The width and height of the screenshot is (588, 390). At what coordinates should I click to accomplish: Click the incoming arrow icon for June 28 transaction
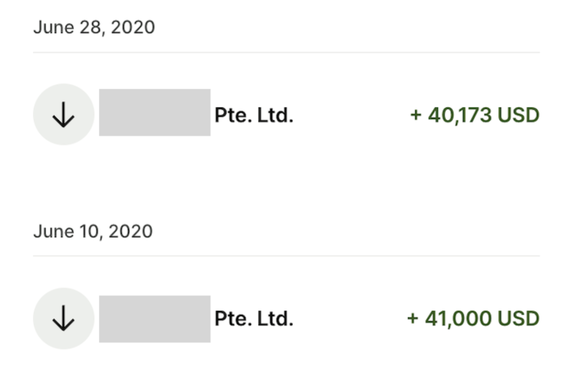tap(63, 114)
